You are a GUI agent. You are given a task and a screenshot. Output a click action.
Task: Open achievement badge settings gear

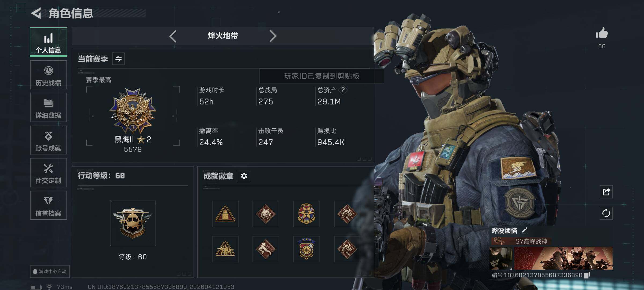click(244, 176)
